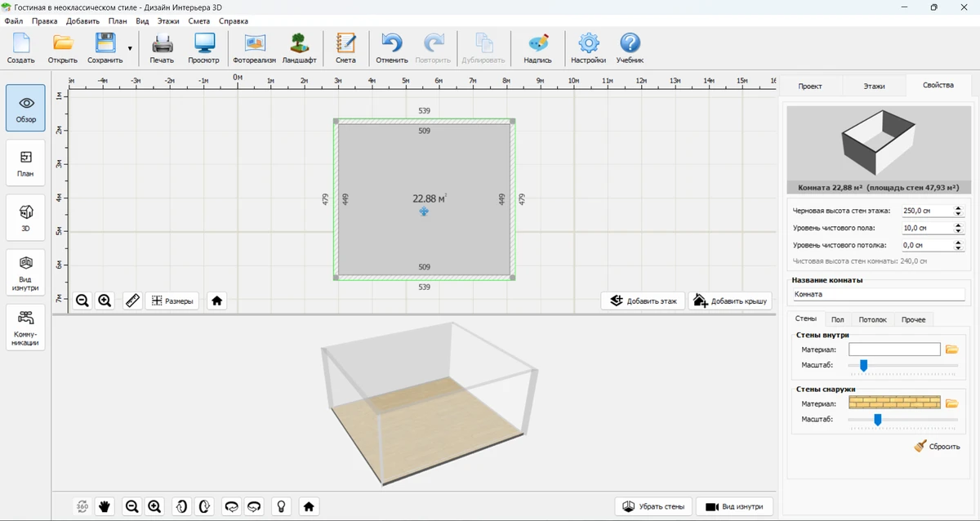Click the Название комнаты input field

pos(878,294)
